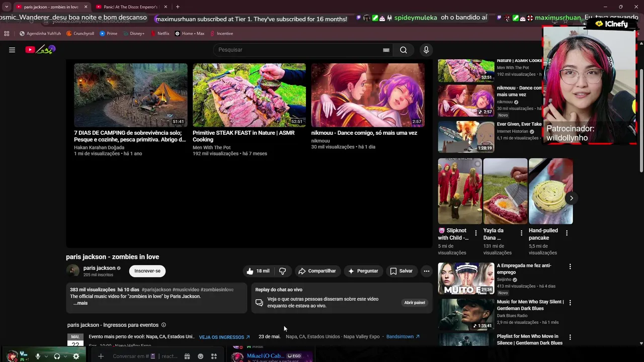
Task: Open the Agendinha YuhYuh bookmark
Action: pos(40,34)
